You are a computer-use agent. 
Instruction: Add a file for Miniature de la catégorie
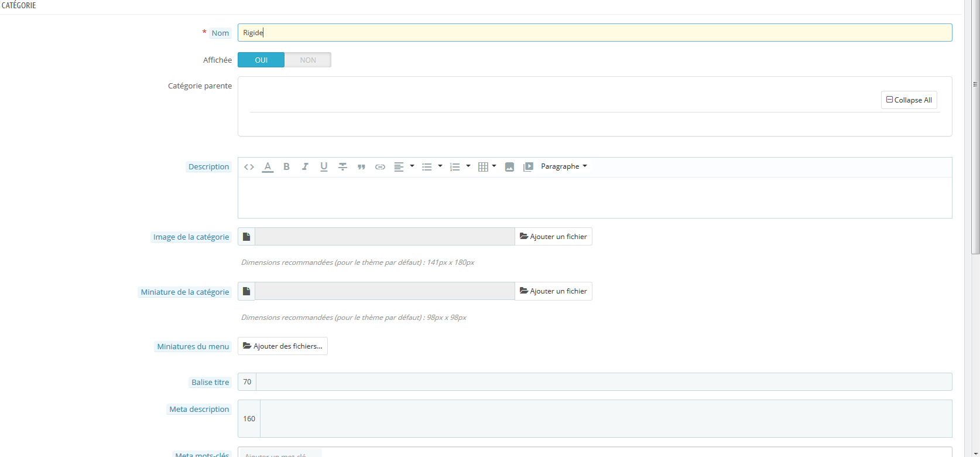tap(553, 291)
